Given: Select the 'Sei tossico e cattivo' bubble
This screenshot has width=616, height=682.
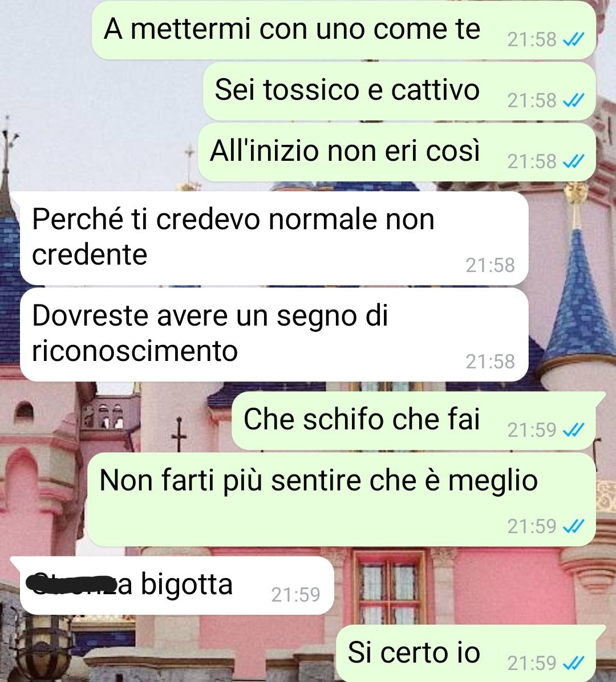Looking at the screenshot, I should pos(399,91).
